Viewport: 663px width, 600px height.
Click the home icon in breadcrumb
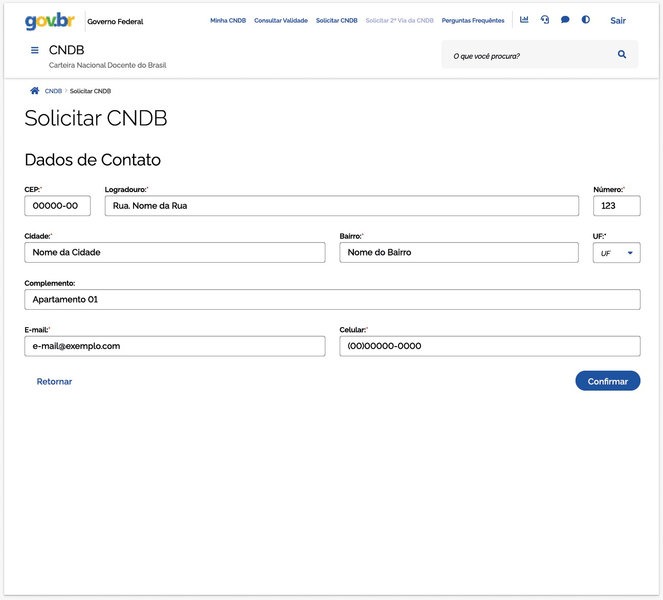point(35,91)
